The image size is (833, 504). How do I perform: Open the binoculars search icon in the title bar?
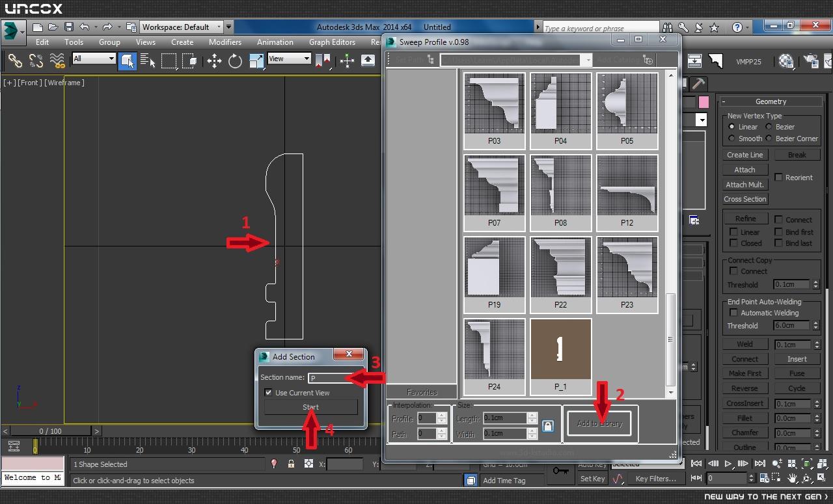point(668,27)
